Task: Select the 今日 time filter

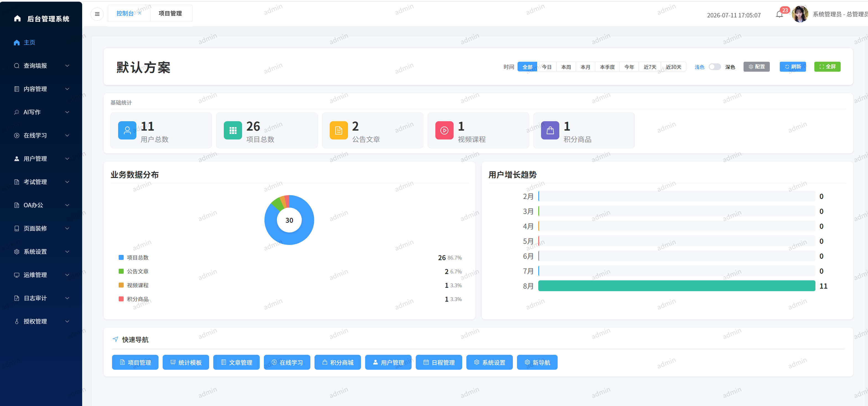Action: 547,67
